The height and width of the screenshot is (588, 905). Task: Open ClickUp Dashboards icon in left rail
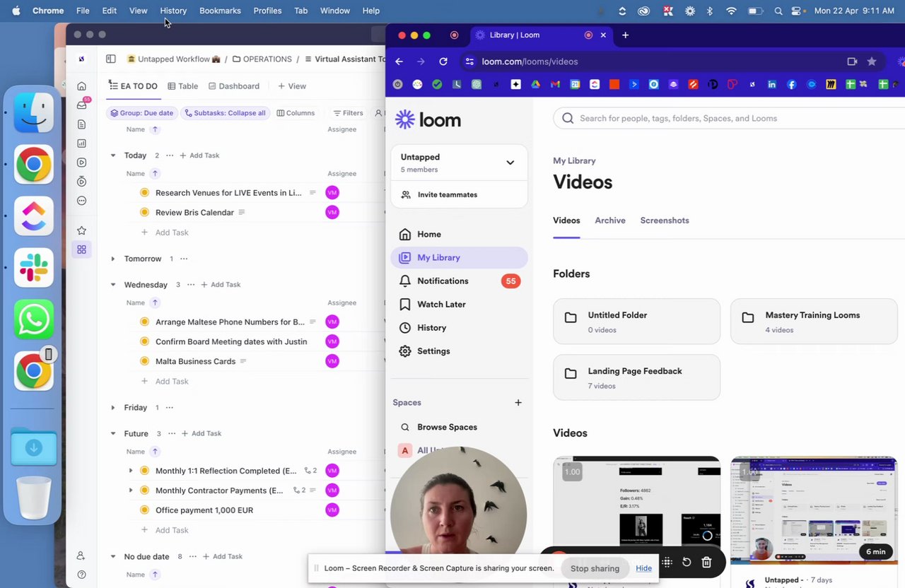click(82, 143)
